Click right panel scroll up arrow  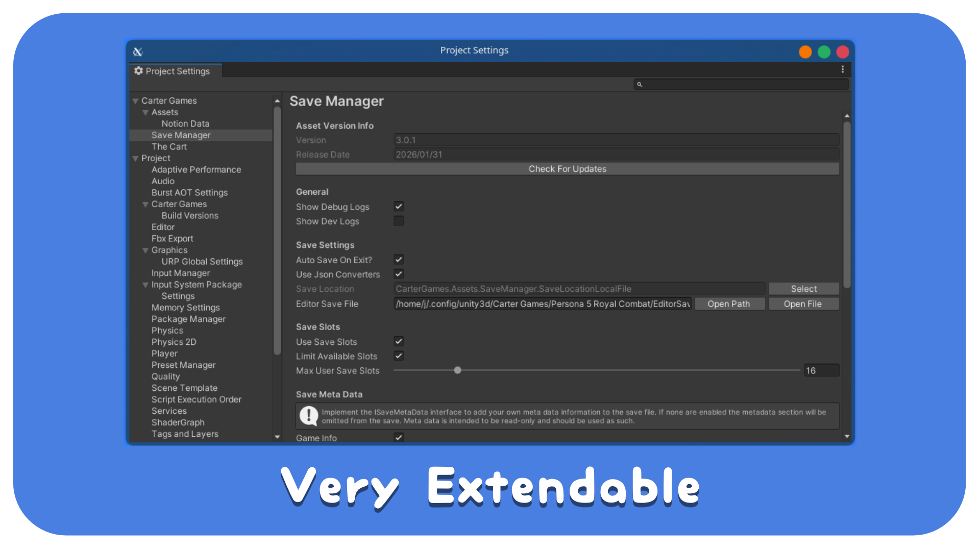pyautogui.click(x=847, y=116)
